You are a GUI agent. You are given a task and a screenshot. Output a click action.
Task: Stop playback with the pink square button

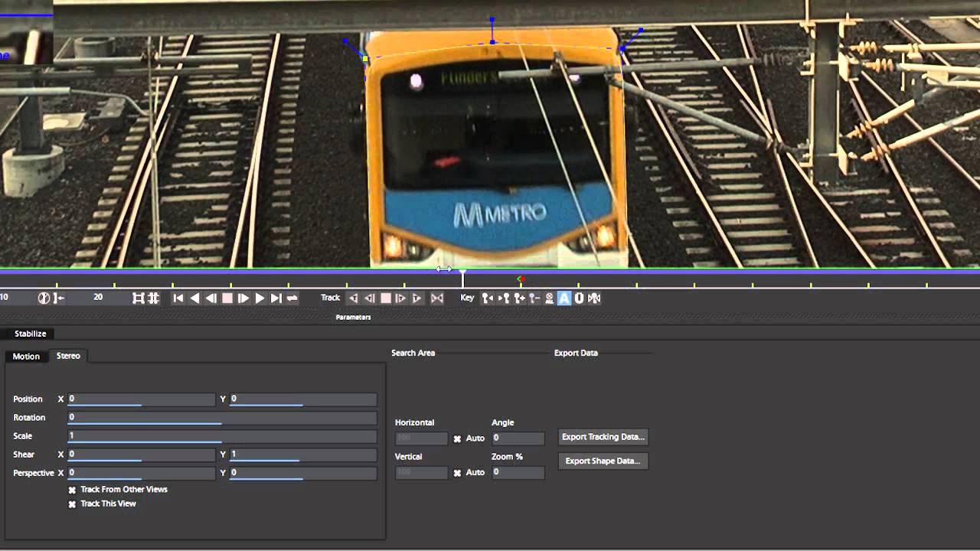tap(227, 298)
